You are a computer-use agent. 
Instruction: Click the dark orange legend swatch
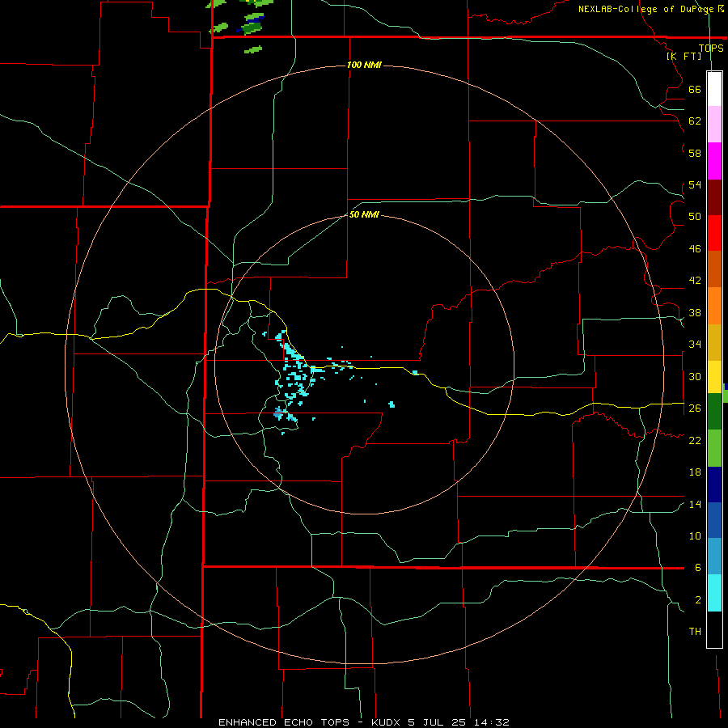click(x=714, y=269)
